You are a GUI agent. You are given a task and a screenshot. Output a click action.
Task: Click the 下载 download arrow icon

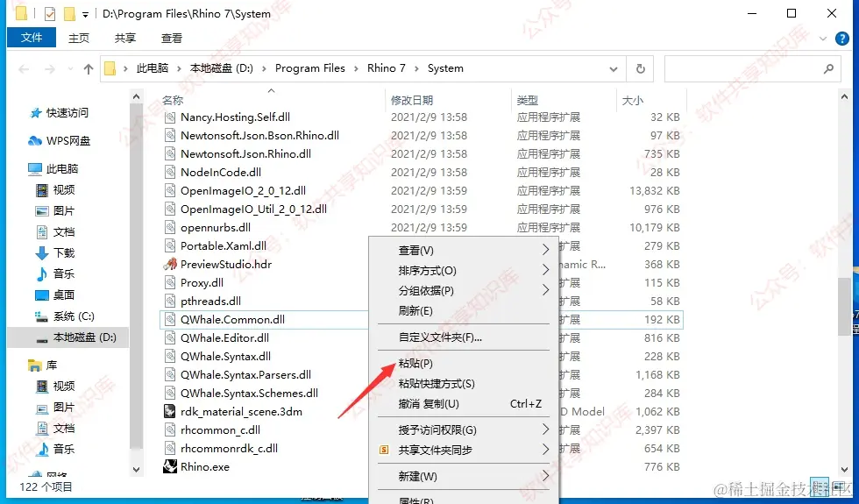click(42, 252)
